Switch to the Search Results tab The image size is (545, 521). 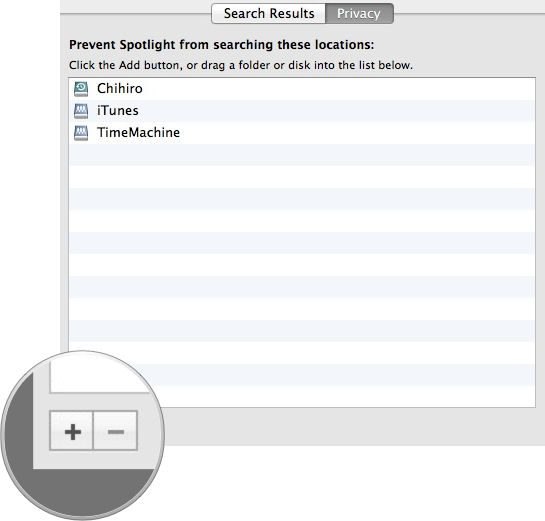click(269, 14)
